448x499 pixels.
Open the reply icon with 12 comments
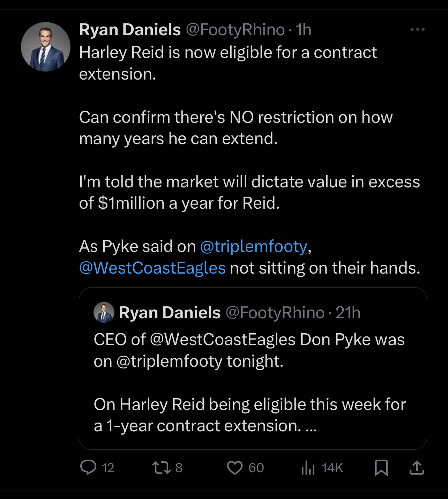88,468
